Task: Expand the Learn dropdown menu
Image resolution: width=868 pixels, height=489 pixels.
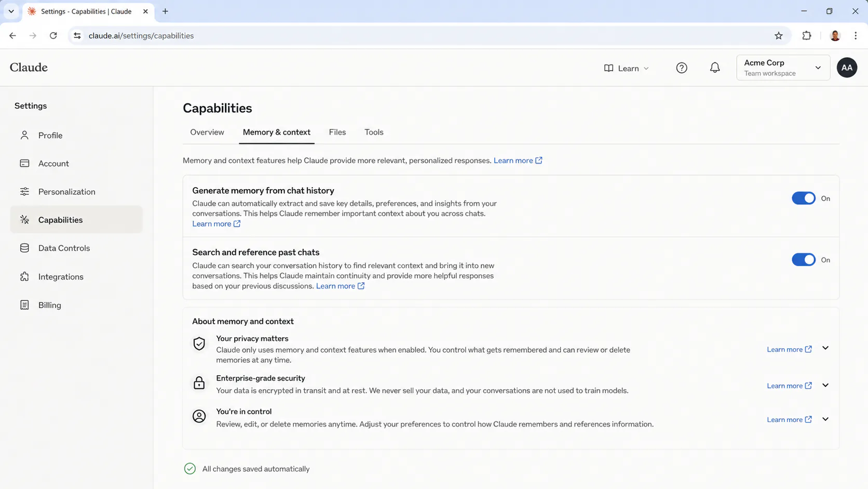Action: 627,68
